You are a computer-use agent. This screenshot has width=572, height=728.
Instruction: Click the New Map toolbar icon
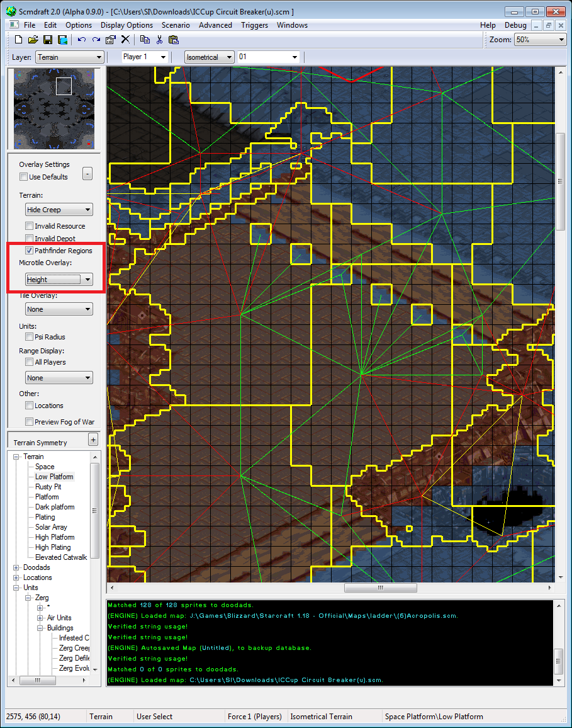click(x=18, y=40)
